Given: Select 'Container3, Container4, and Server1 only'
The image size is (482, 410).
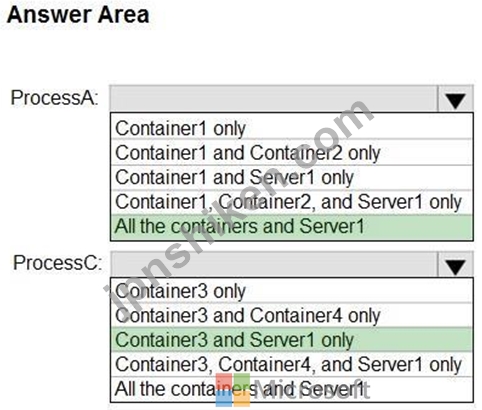Looking at the screenshot, I should pyautogui.click(x=291, y=364).
